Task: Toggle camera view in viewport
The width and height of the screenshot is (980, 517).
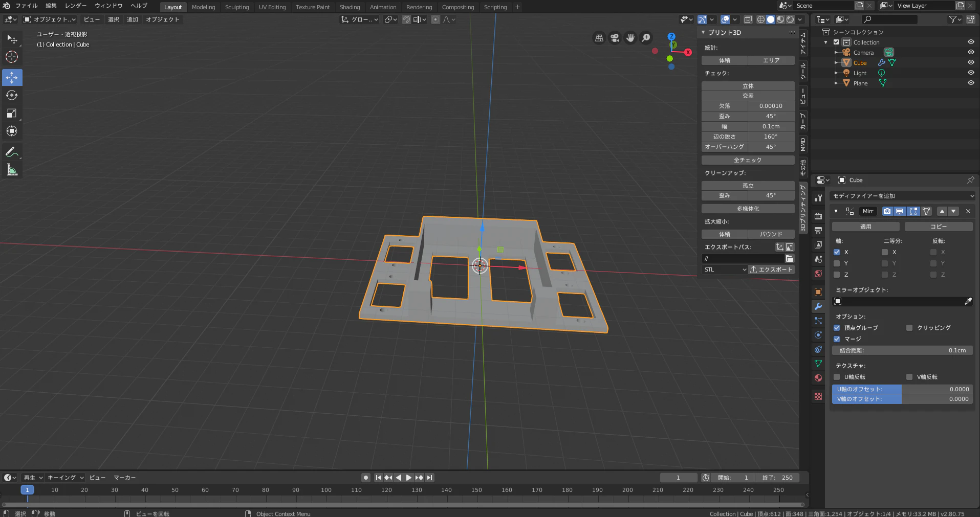Action: [615, 38]
